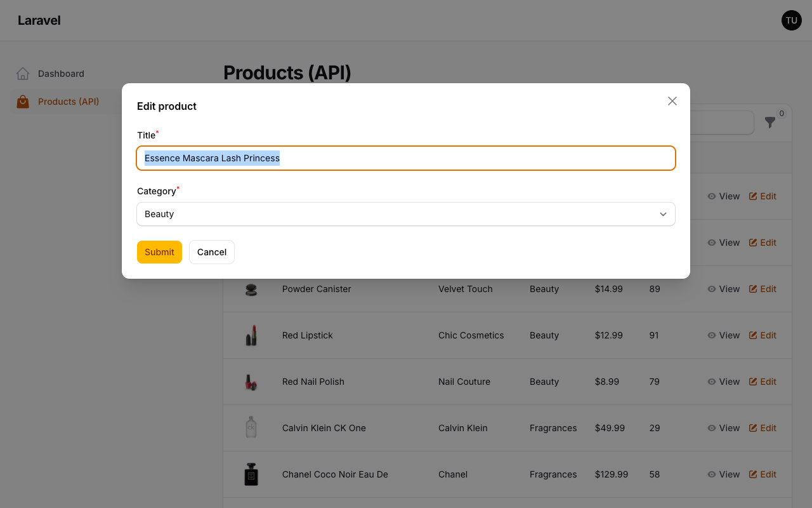812x508 pixels.
Task: Click the Category dropdown chevron arrow
Action: (663, 214)
